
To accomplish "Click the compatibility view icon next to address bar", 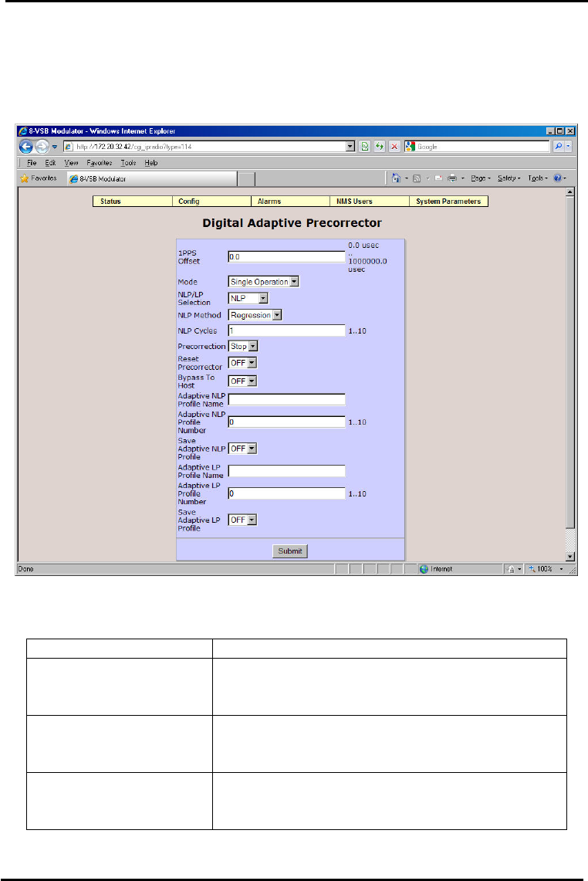I will 365,147.
